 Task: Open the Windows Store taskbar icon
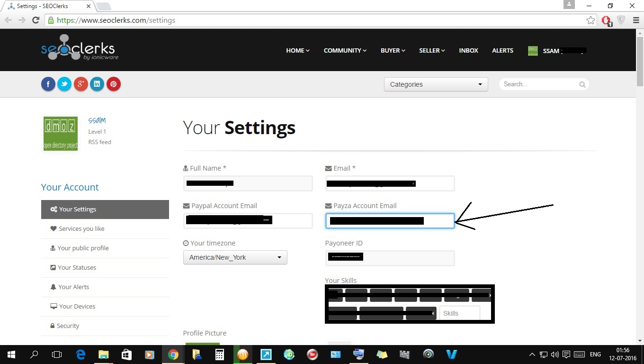126,354
